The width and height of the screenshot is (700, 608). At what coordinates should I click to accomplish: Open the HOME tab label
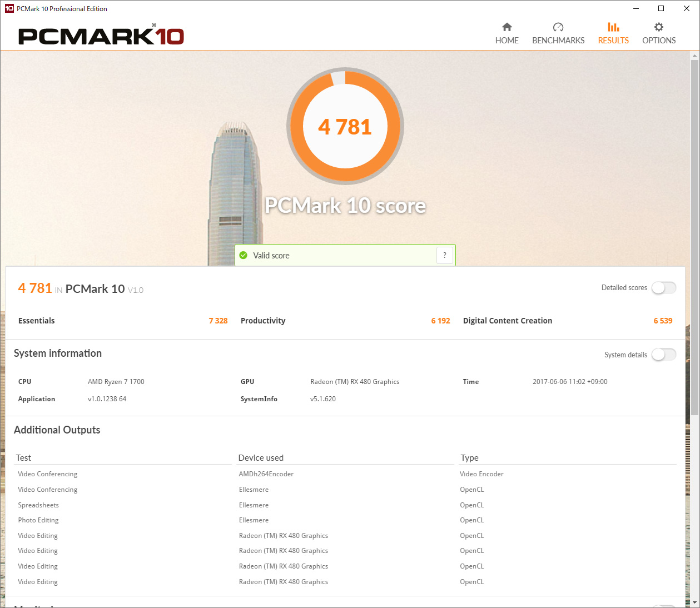pos(507,41)
